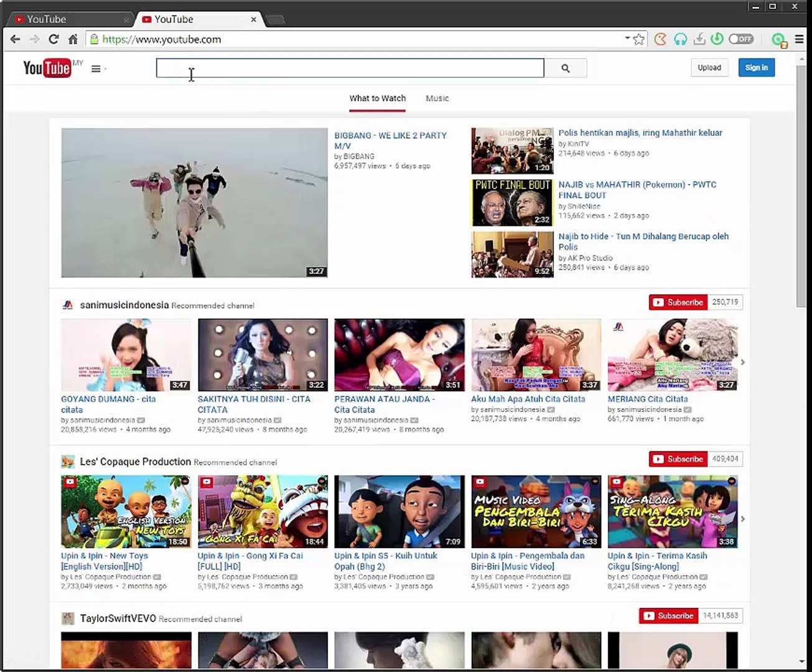
Task: Open NAJIB vs MAHATHIR video link
Action: point(637,190)
